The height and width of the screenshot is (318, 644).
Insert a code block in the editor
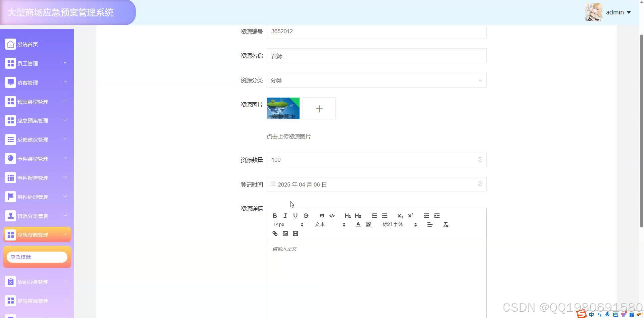[x=332, y=216]
